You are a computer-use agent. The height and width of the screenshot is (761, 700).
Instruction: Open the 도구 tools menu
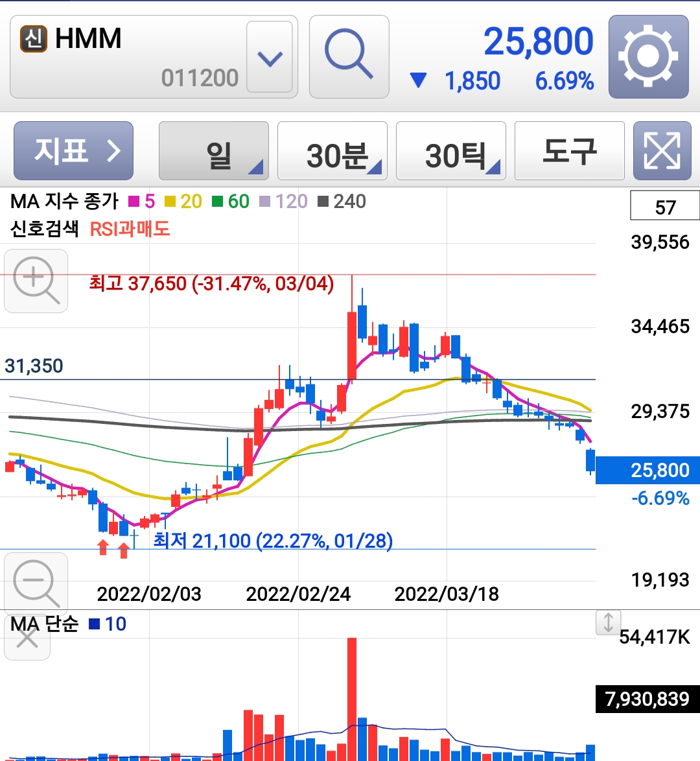[569, 151]
